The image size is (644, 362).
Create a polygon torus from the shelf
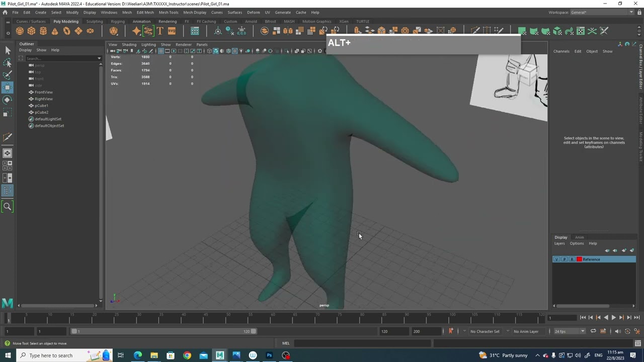[66, 31]
